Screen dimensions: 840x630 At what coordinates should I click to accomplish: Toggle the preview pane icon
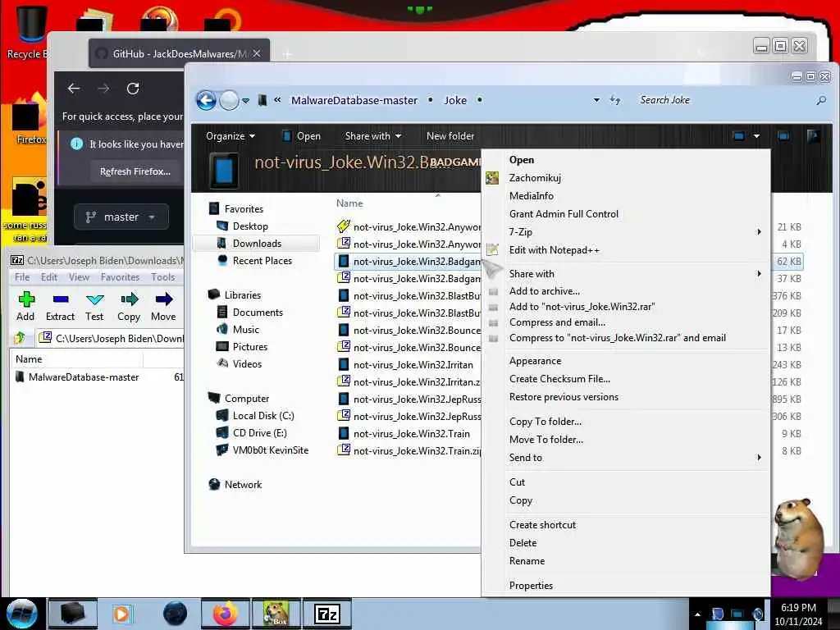(783, 136)
